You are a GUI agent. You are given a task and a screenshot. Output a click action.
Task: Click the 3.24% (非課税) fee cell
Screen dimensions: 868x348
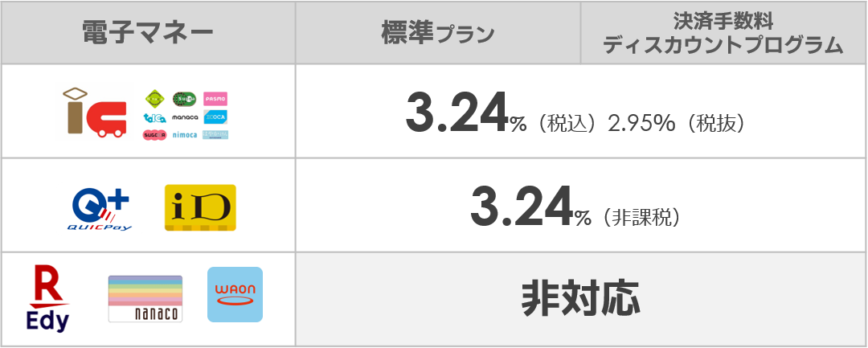tap(581, 205)
